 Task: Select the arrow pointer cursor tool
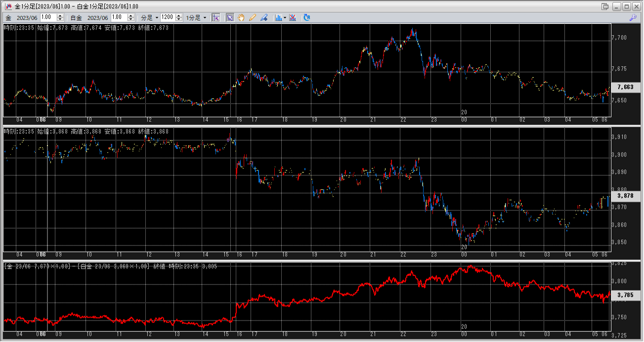[x=230, y=17]
